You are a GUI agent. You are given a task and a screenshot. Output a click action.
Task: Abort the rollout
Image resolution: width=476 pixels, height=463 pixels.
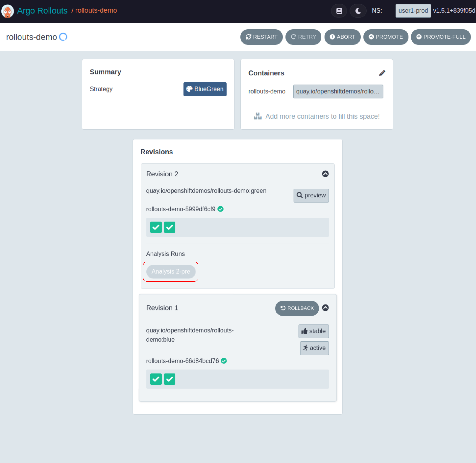342,37
